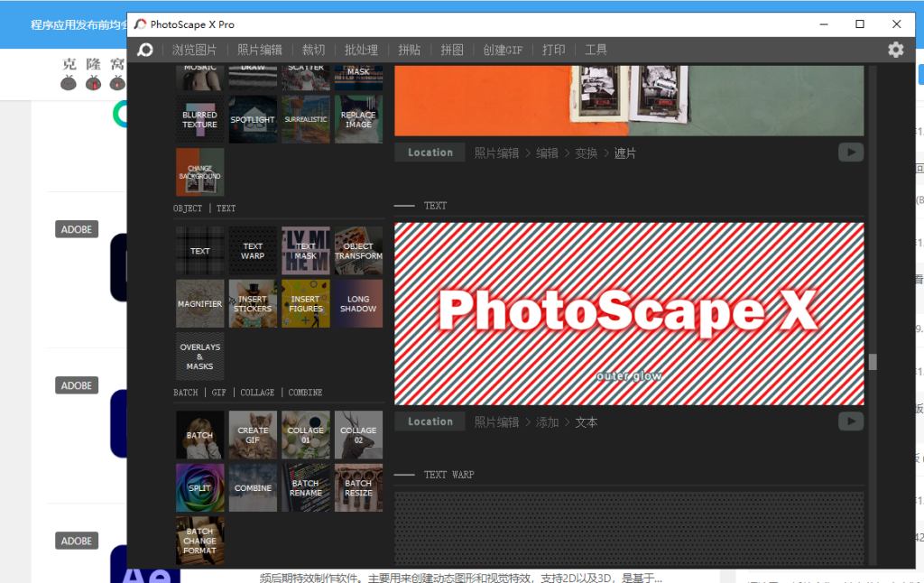
Task: Choose the Collage 01 tile
Action: click(306, 435)
